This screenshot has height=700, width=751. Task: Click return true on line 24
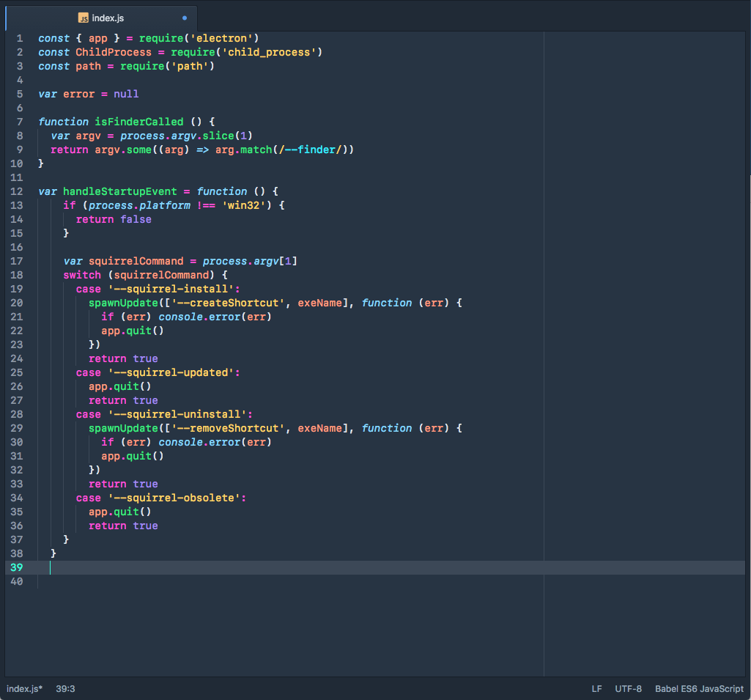(x=123, y=358)
